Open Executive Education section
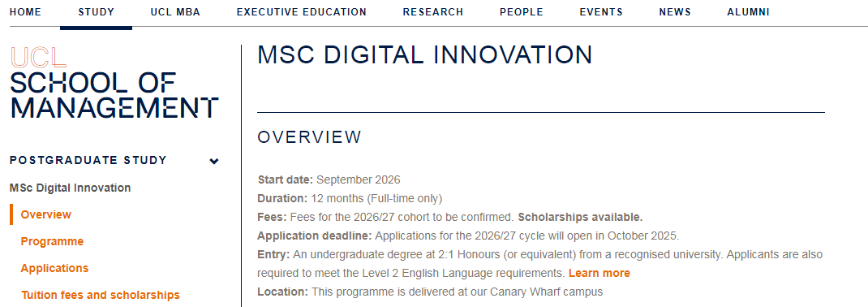Image resolution: width=868 pixels, height=307 pixels. [x=302, y=12]
